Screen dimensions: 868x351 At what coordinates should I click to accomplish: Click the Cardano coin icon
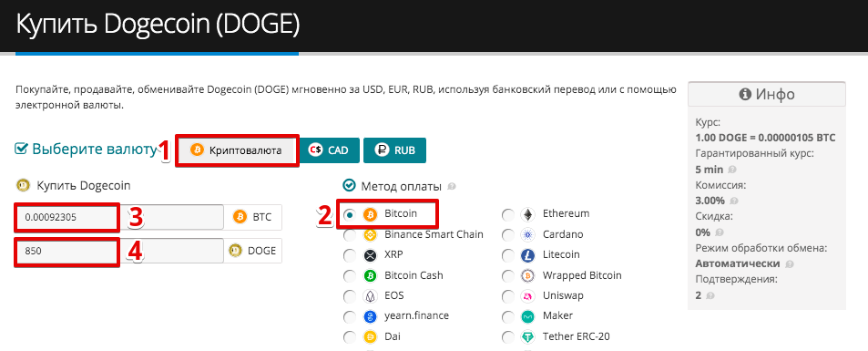527,235
